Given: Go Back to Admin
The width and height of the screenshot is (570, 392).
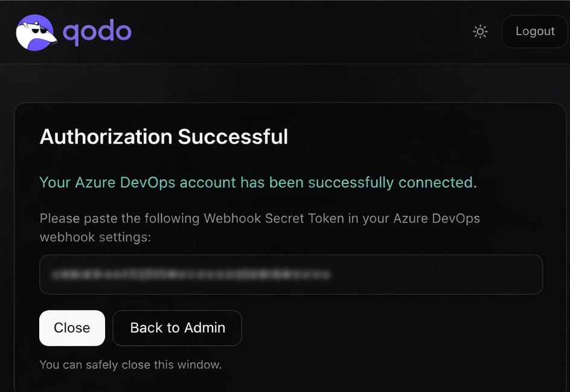Looking at the screenshot, I should (x=178, y=328).
